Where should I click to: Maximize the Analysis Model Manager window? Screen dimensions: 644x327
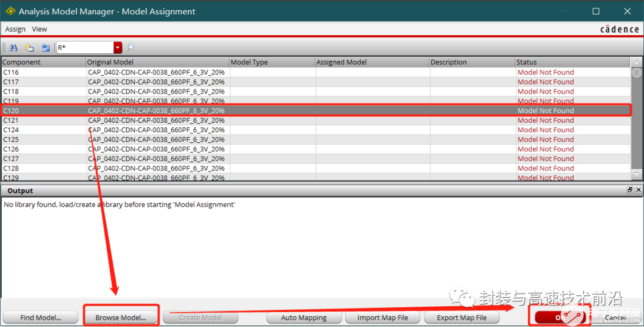coord(596,11)
